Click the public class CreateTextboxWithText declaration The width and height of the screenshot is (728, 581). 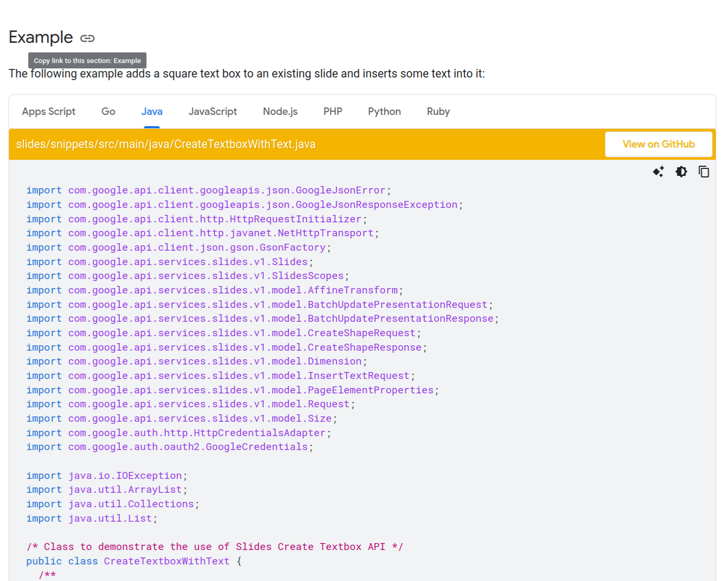134,561
